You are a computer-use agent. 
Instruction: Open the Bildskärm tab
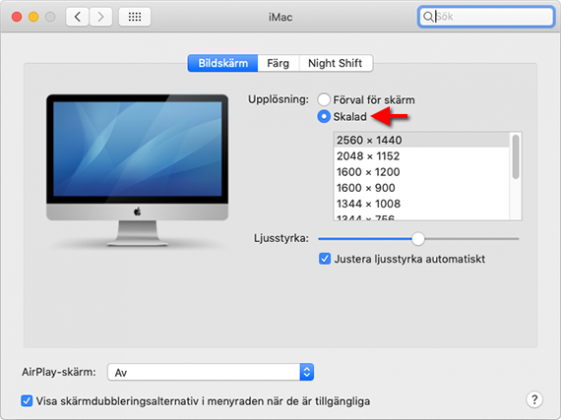click(223, 63)
